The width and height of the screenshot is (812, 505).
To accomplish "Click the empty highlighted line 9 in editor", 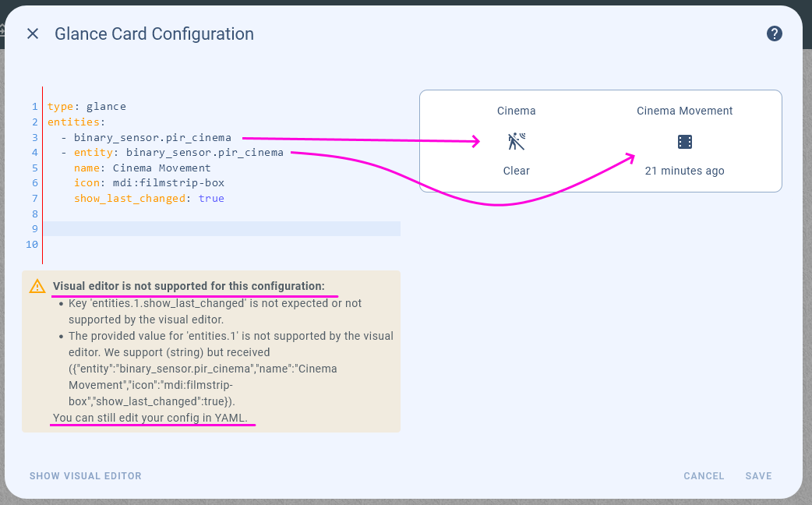I will coord(222,228).
